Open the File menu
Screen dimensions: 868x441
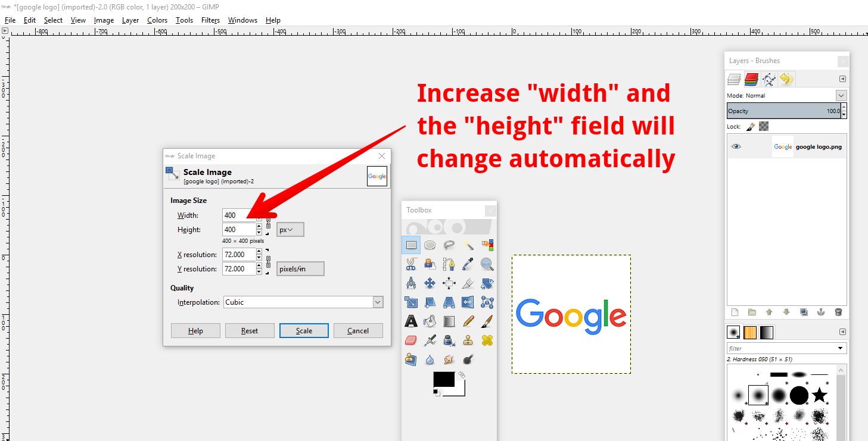coord(10,20)
